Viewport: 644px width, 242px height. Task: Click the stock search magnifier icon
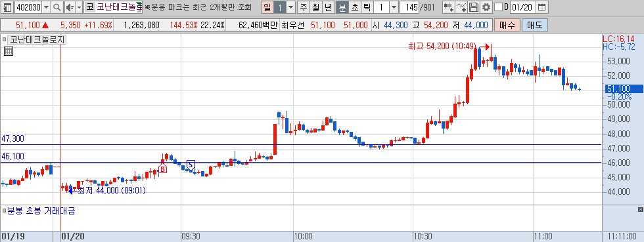pos(57,7)
